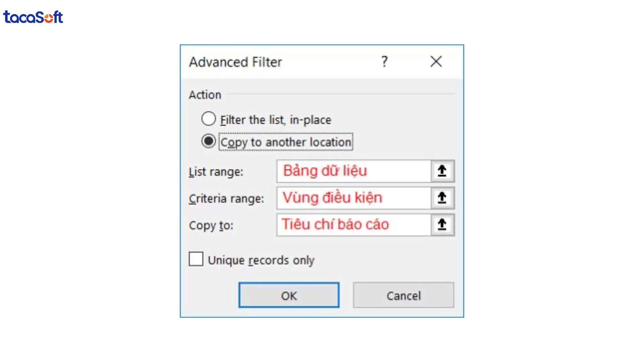Click the List range collapse dialog icon
Screen dimensions: 644x362
click(442, 171)
